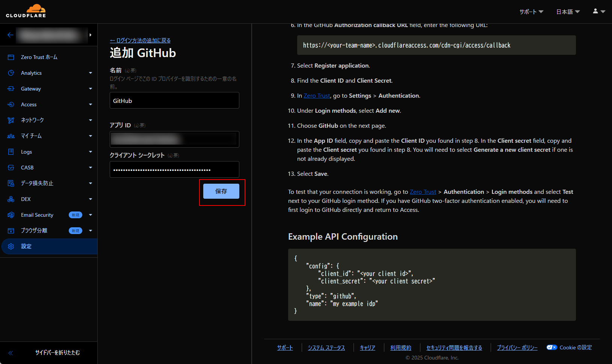Go back using the account back arrow
This screenshot has height=364, width=612.
tap(11, 35)
